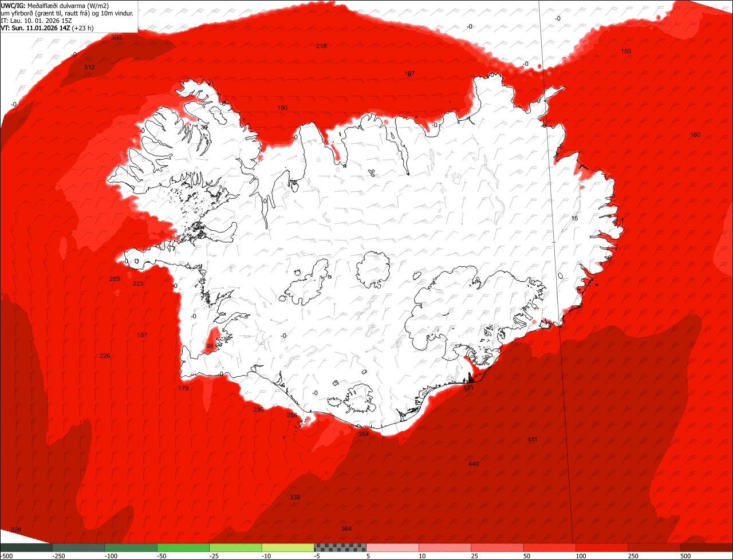Click the above-500 darkest red legend swatch
This screenshot has width=733, height=560.
pyautogui.click(x=707, y=547)
